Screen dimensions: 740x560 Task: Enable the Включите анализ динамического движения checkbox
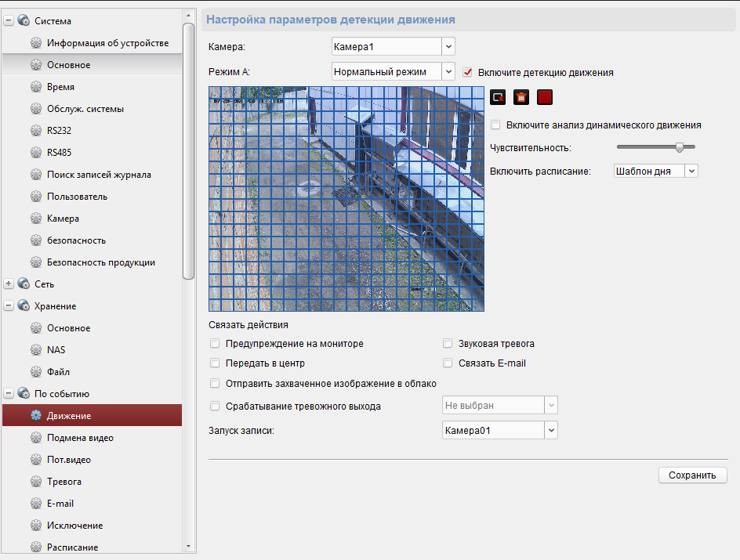click(x=495, y=125)
